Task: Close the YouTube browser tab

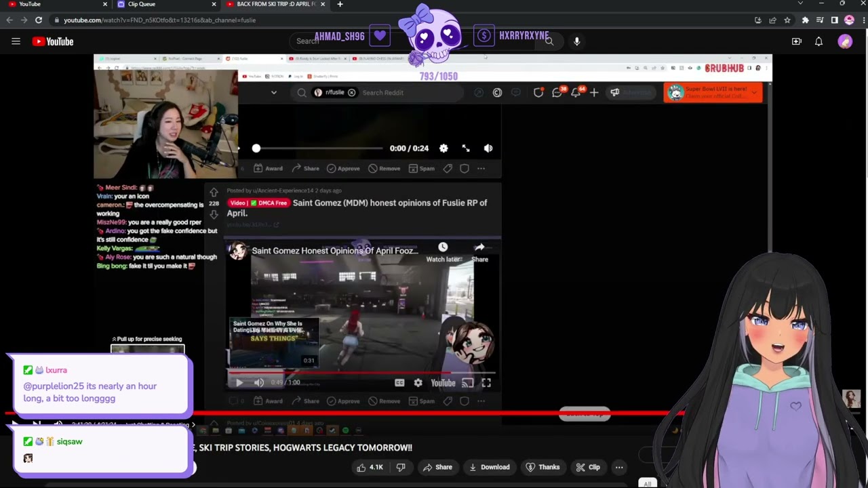Action: tap(105, 4)
